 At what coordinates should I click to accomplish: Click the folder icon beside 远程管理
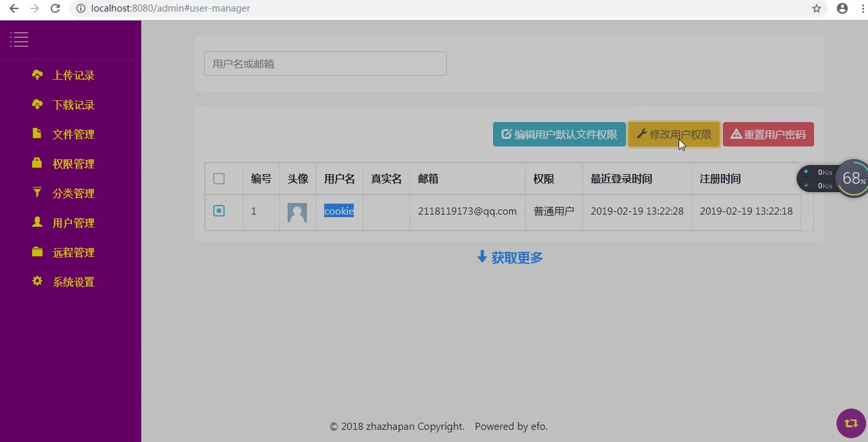[37, 252]
